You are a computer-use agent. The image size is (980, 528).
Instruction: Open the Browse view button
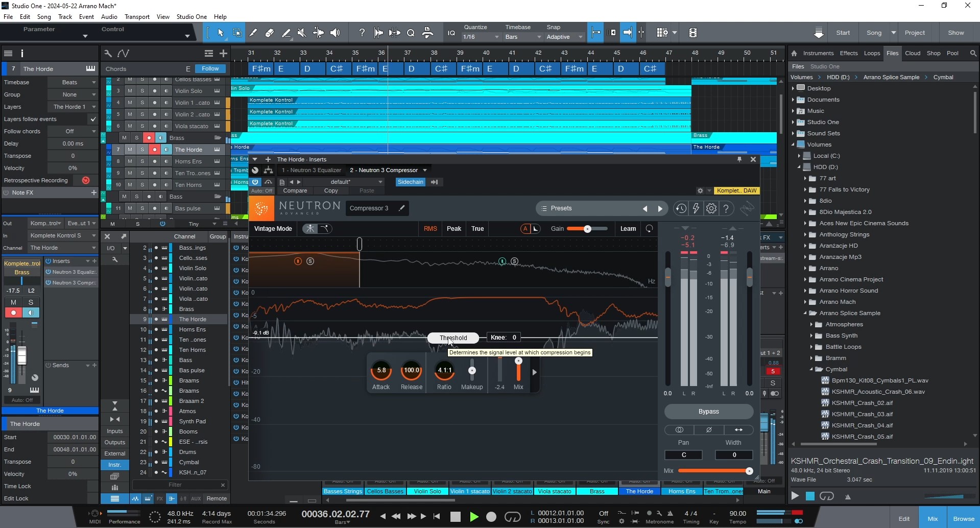pos(963,518)
